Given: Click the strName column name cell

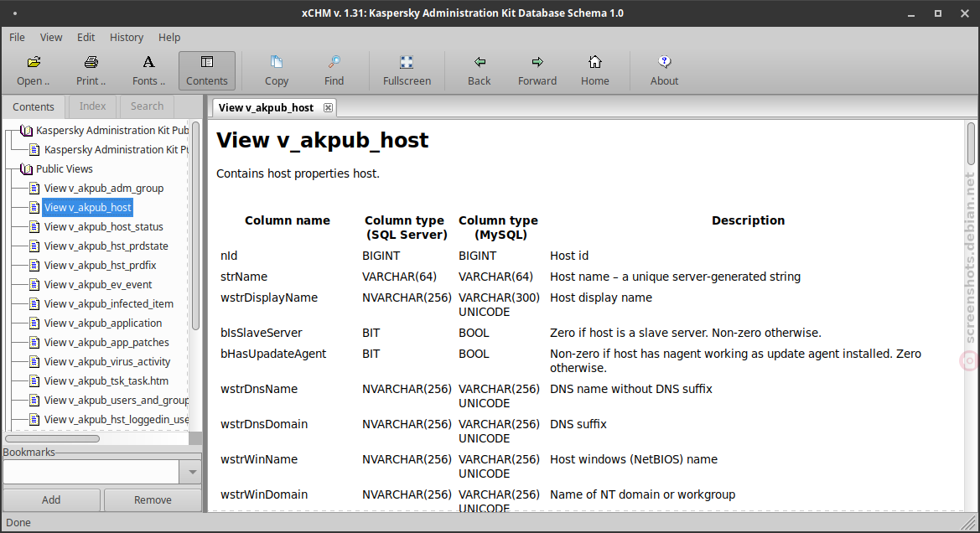Looking at the screenshot, I should 244,277.
